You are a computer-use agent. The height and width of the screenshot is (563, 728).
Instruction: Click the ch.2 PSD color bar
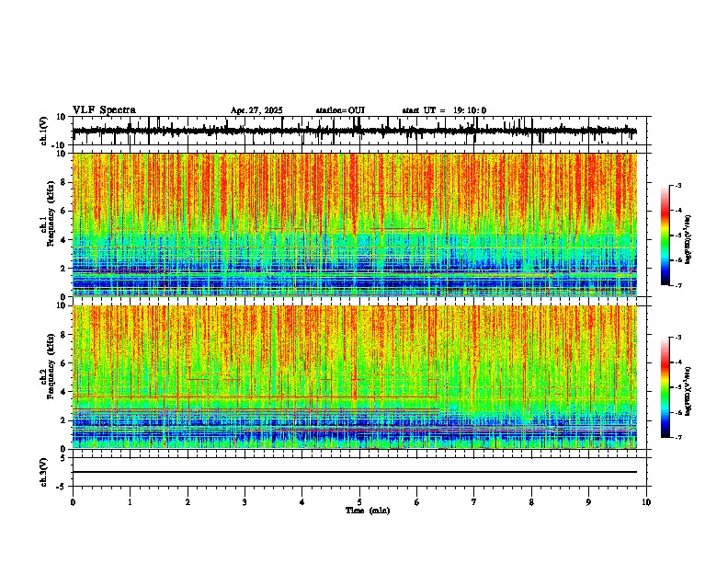[x=665, y=387]
